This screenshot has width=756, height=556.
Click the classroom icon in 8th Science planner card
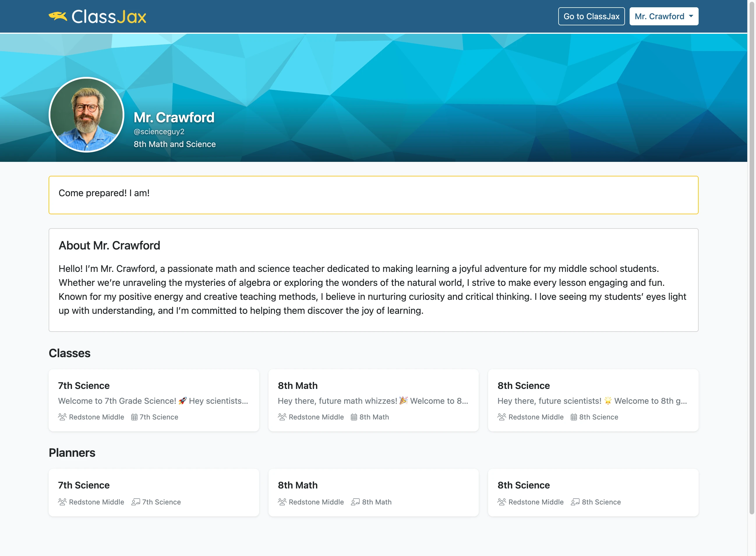575,502
